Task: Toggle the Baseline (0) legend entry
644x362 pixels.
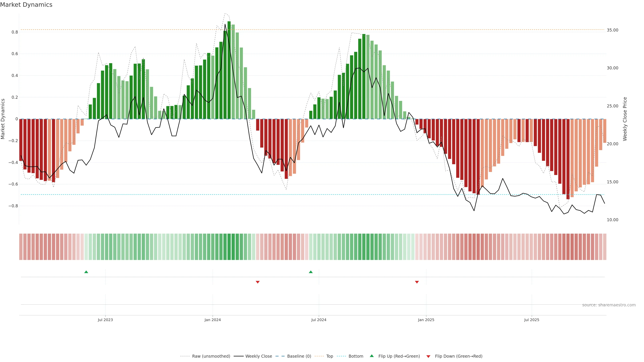Action: tap(299, 356)
